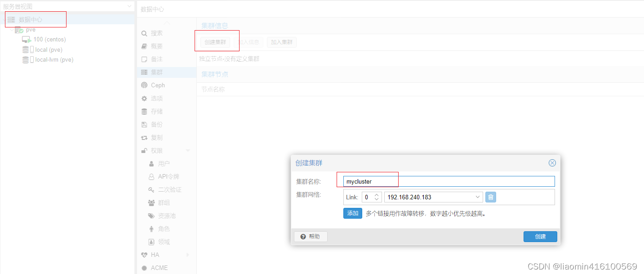Open the 192.168.240.183 address dropdown
The width and height of the screenshot is (644, 274).
pyautogui.click(x=477, y=197)
